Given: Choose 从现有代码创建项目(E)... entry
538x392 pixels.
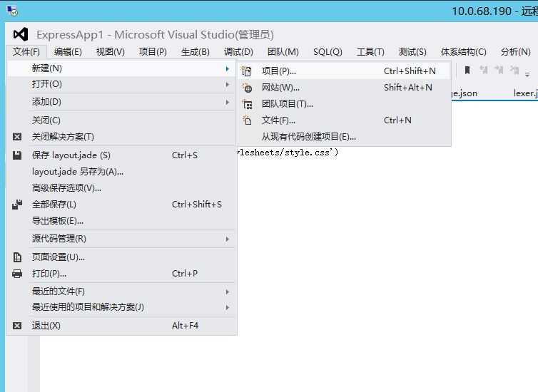Looking at the screenshot, I should [x=344, y=137].
